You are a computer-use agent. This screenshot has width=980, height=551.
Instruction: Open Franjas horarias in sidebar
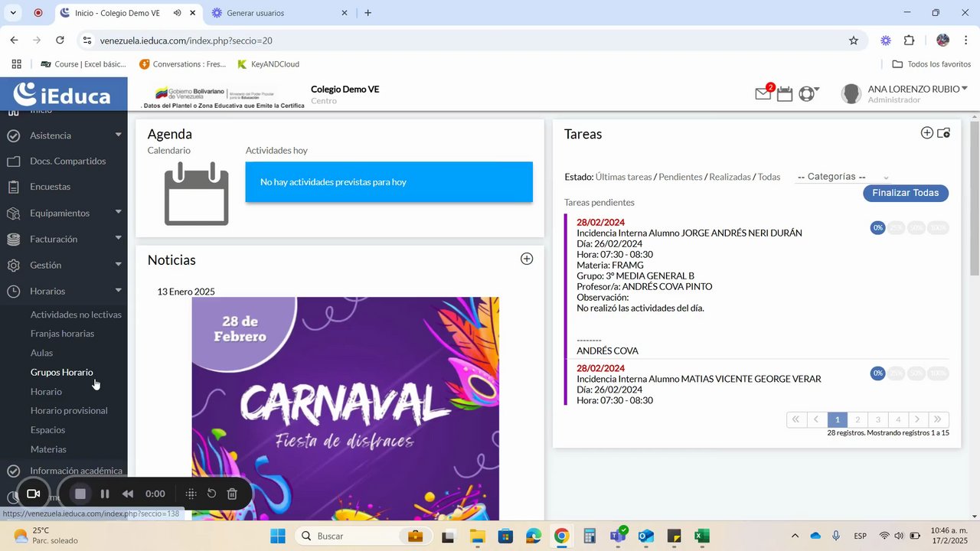[62, 334]
